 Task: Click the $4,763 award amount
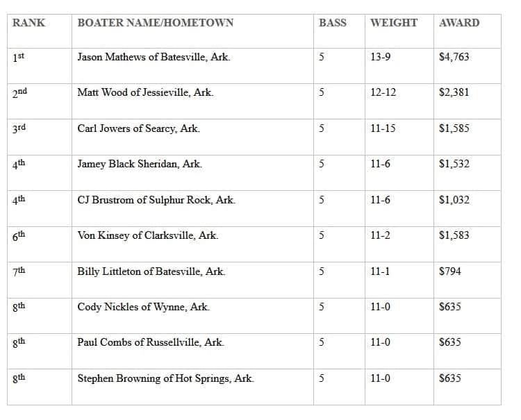click(454, 57)
